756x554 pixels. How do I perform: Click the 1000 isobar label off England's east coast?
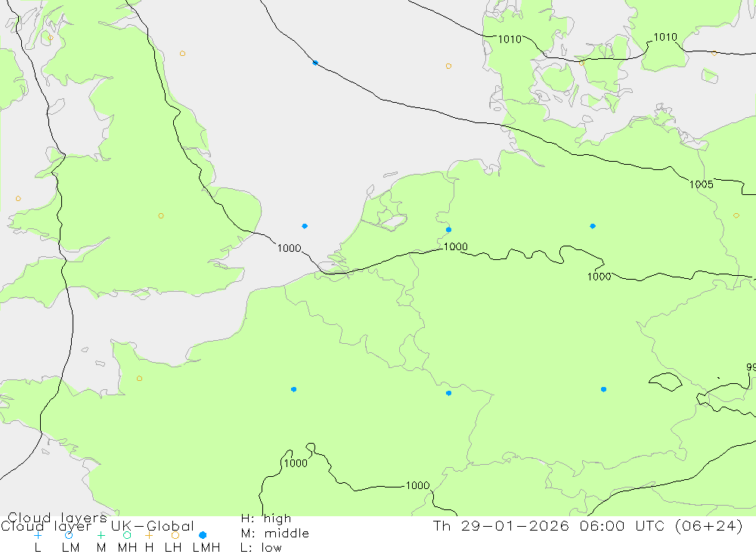click(289, 248)
